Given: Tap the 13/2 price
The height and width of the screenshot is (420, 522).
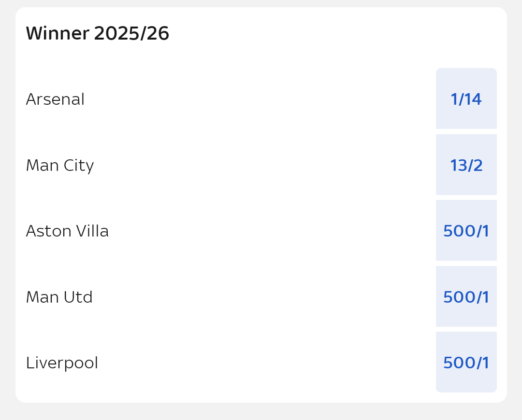Looking at the screenshot, I should 466,166.
